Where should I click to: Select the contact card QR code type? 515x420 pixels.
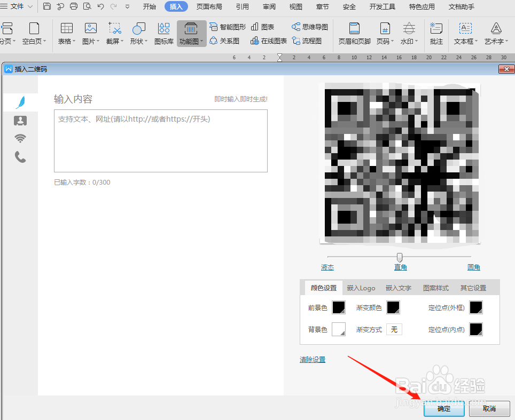point(20,121)
